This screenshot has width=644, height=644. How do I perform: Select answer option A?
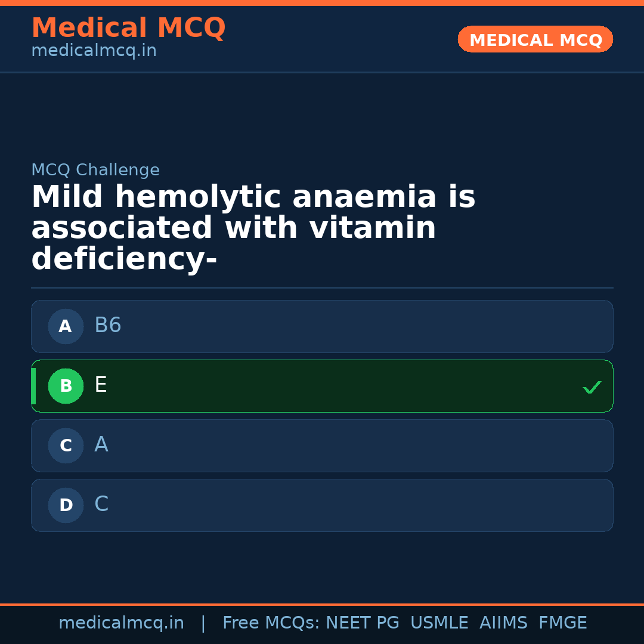pyautogui.click(x=322, y=445)
